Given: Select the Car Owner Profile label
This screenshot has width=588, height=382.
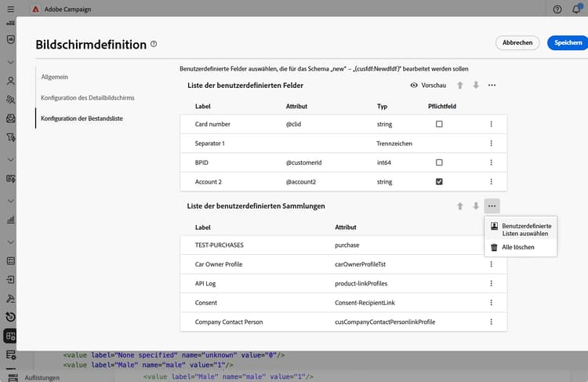Looking at the screenshot, I should click(219, 264).
